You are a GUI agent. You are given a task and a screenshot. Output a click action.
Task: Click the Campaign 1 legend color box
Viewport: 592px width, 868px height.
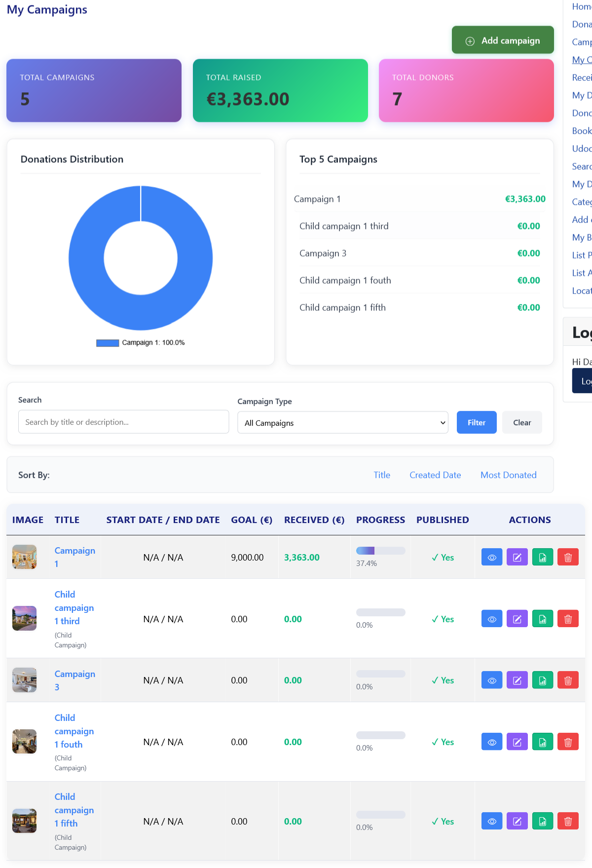[x=108, y=343]
